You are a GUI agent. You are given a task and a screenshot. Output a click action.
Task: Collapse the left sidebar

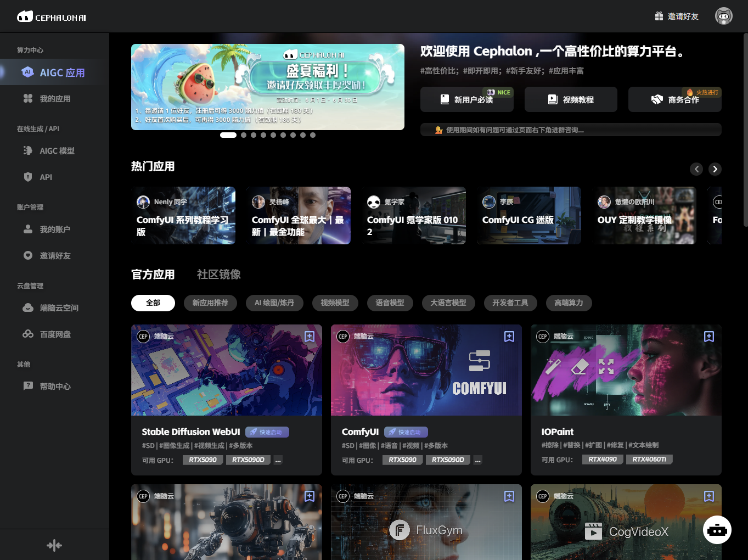pyautogui.click(x=54, y=545)
